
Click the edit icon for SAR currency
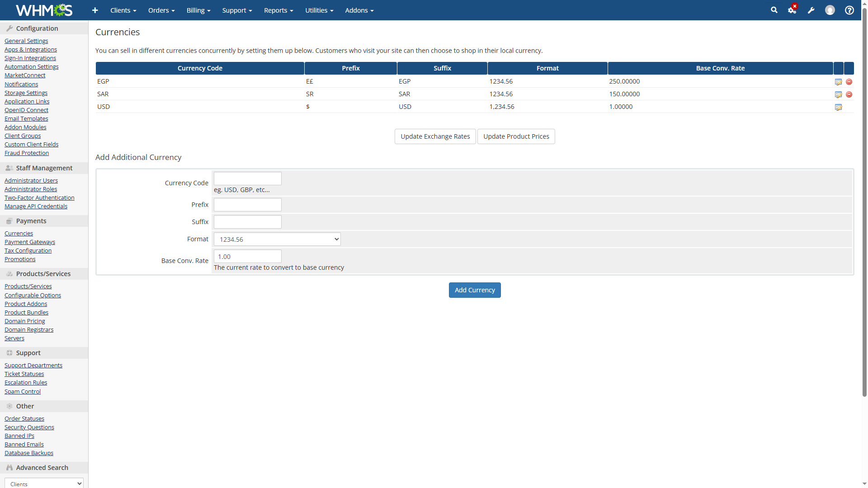(838, 94)
